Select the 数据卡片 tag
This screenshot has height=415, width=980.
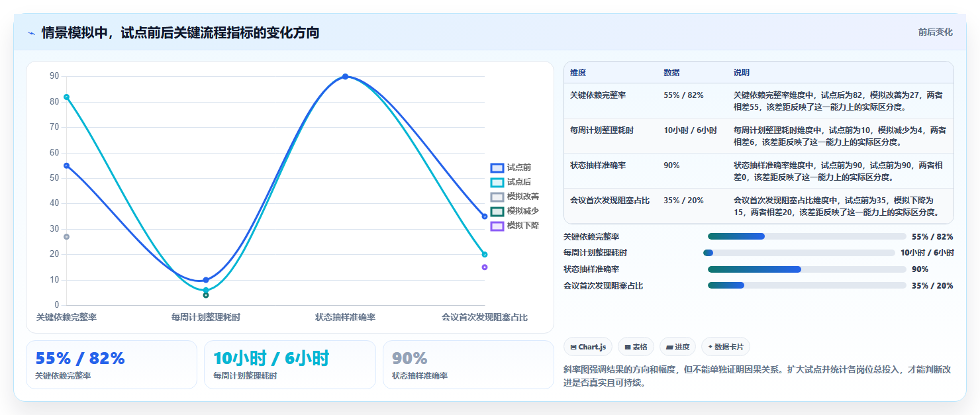pyautogui.click(x=726, y=347)
